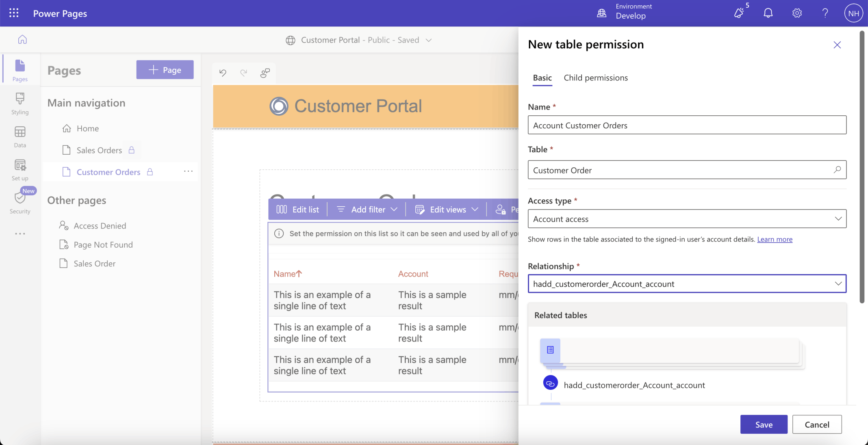Click the panel's vertical scrollbar
Viewport: 868px width, 445px height.
pos(862,166)
